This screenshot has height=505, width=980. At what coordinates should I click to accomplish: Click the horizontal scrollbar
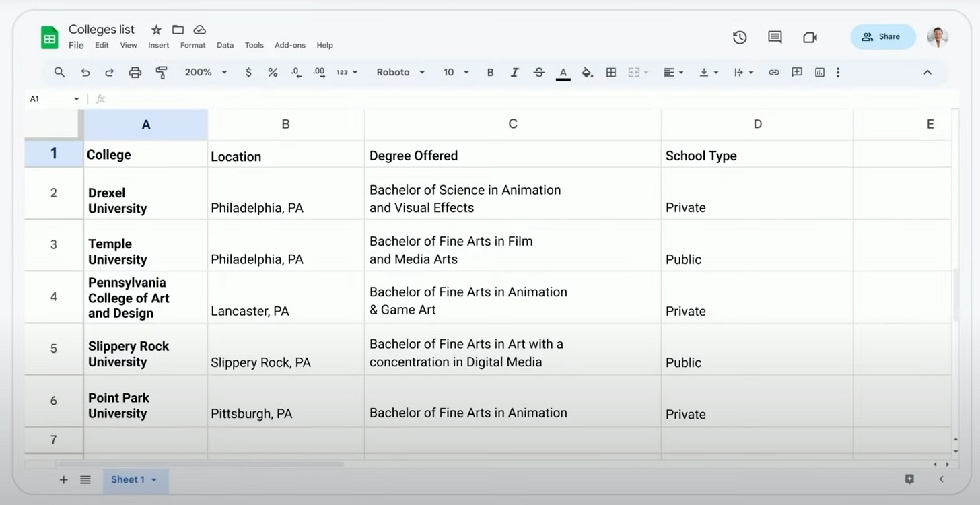pos(201,464)
